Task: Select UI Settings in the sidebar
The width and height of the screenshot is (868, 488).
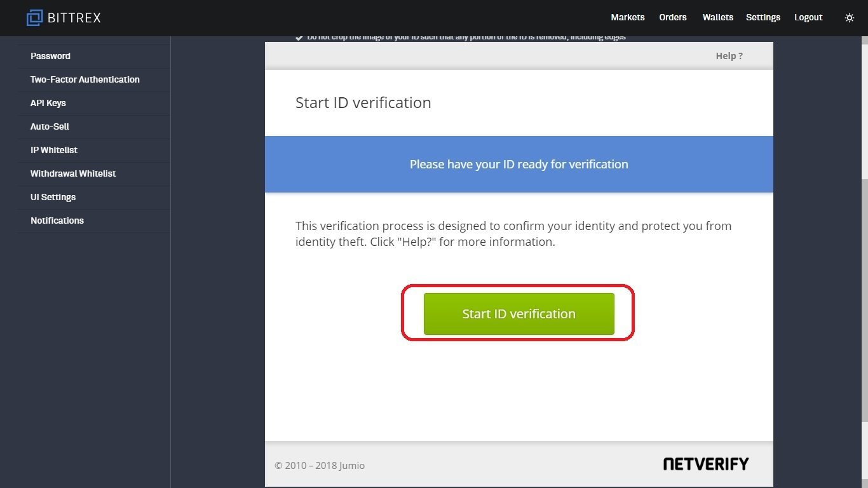Action: tap(94, 197)
